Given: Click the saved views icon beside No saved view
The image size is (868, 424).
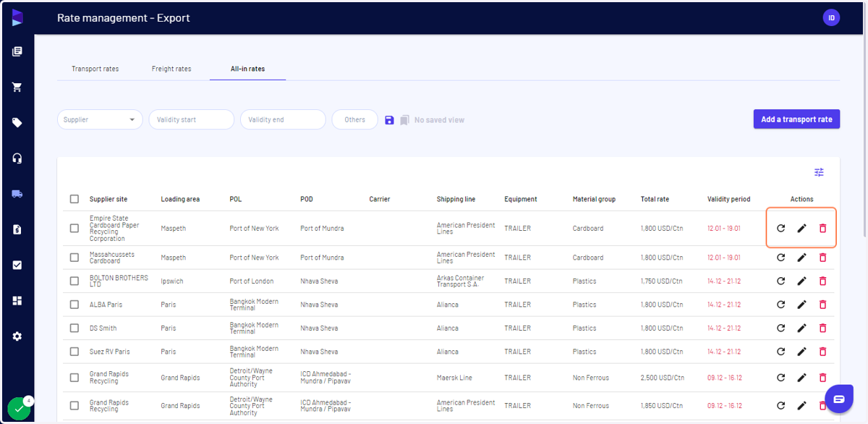Looking at the screenshot, I should [x=405, y=120].
